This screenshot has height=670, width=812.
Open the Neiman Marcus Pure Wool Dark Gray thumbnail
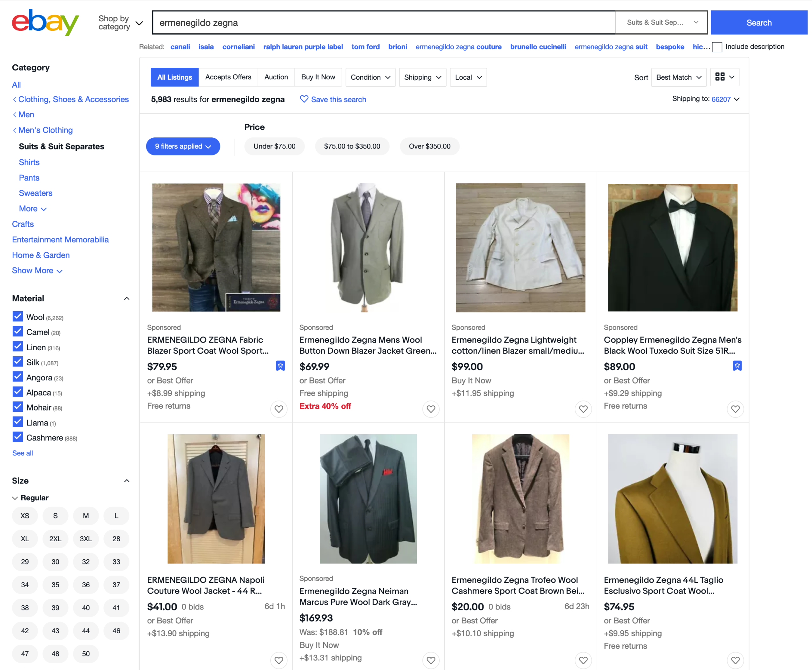click(x=368, y=499)
